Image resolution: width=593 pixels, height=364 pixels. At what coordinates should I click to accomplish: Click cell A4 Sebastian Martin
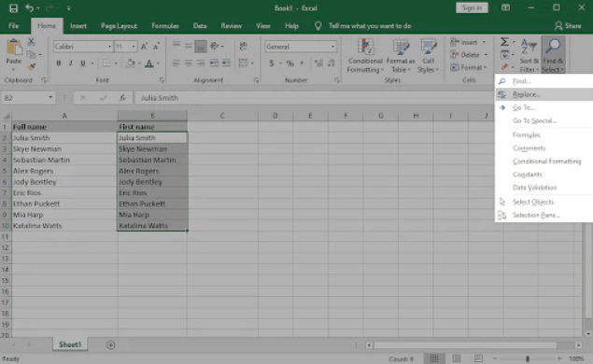pos(64,160)
